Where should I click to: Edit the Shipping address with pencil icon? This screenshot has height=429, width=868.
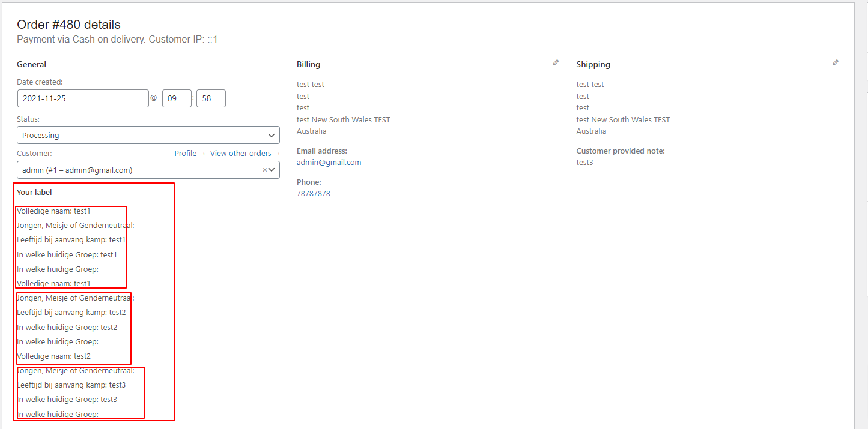coord(836,62)
